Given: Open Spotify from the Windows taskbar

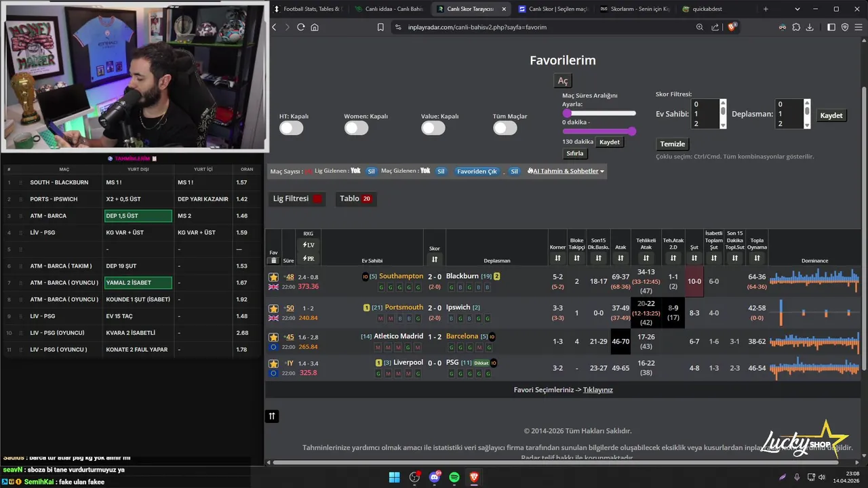Looking at the screenshot, I should [454, 478].
